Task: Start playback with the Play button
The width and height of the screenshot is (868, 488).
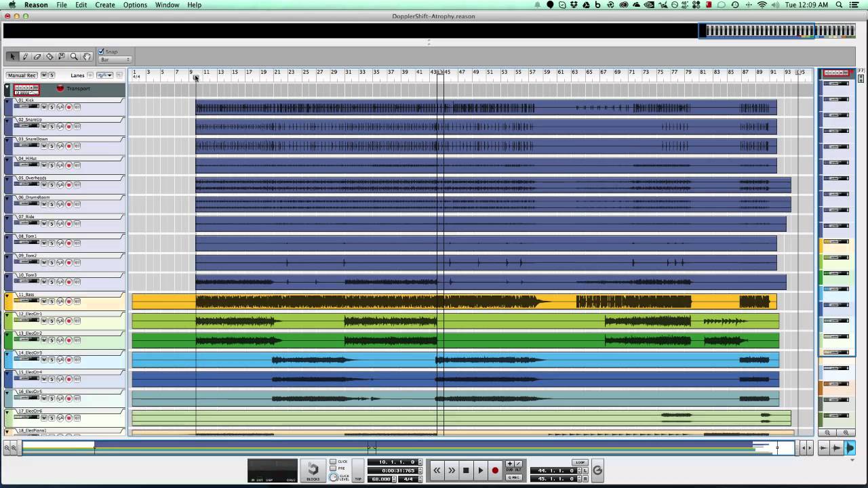Action: click(x=480, y=470)
